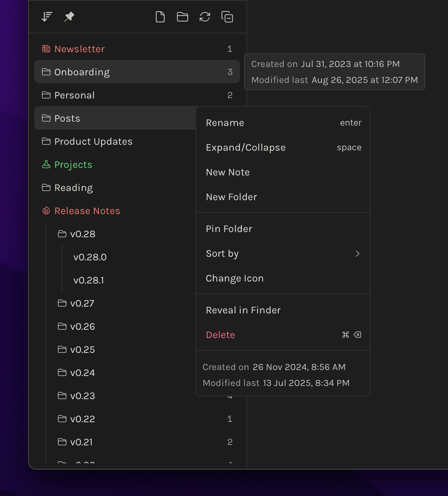Viewport: 448px width, 496px height.
Task: Choose Rename from the context menu
Action: [x=225, y=122]
